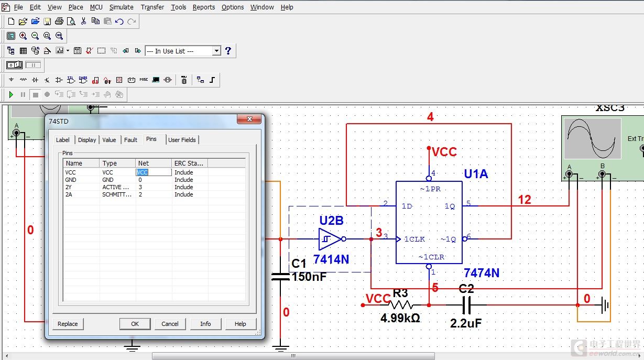Place a basic resistor component
This screenshot has width=644, height=360.
23,80
